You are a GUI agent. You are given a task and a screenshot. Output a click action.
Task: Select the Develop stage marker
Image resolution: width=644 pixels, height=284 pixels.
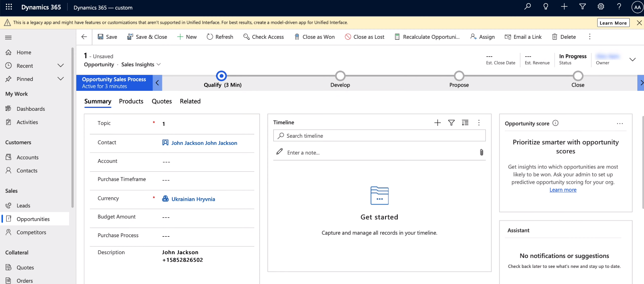340,76
